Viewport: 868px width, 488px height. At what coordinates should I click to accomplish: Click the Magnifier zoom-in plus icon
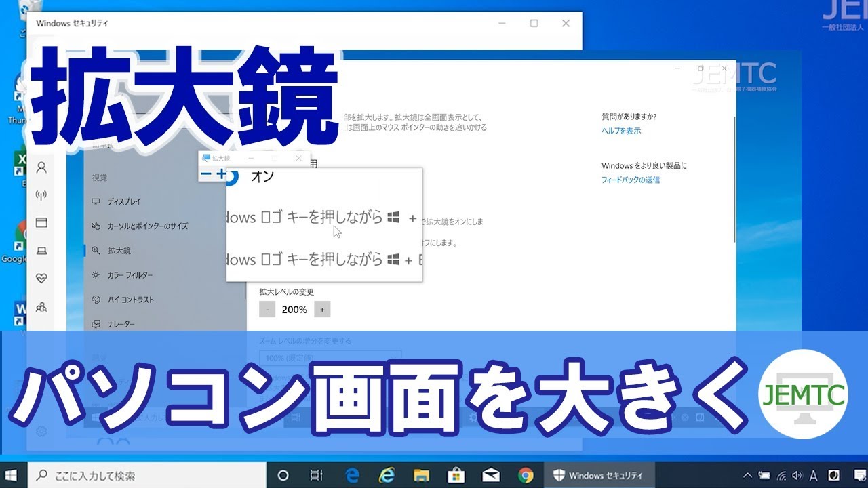(x=220, y=174)
